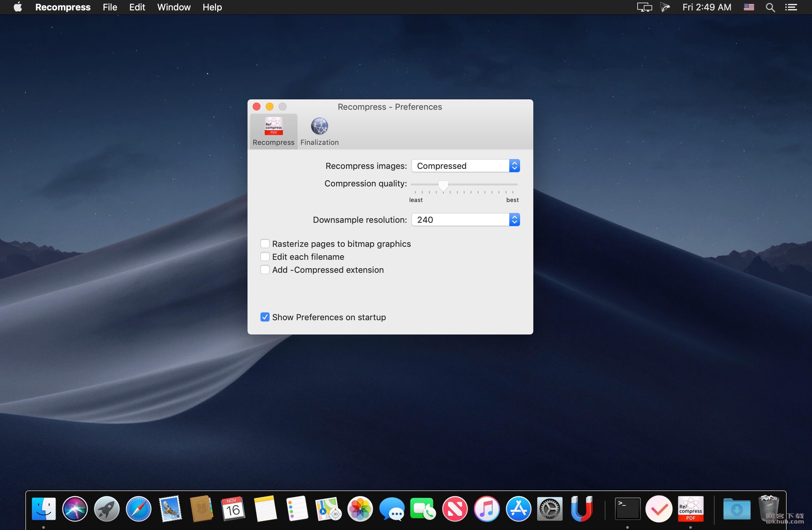Open the Downloads folder in Dock
The width and height of the screenshot is (812, 530).
pos(737,509)
